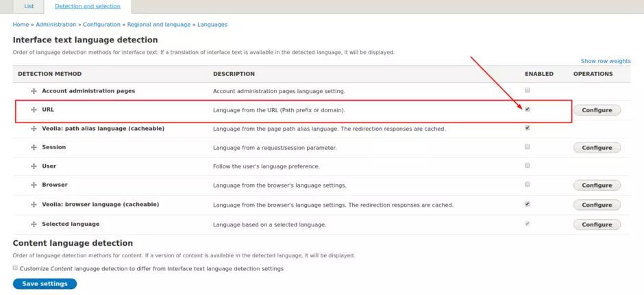The width and height of the screenshot is (644, 295).
Task: Grab the Session row drag handle
Action: [x=34, y=148]
